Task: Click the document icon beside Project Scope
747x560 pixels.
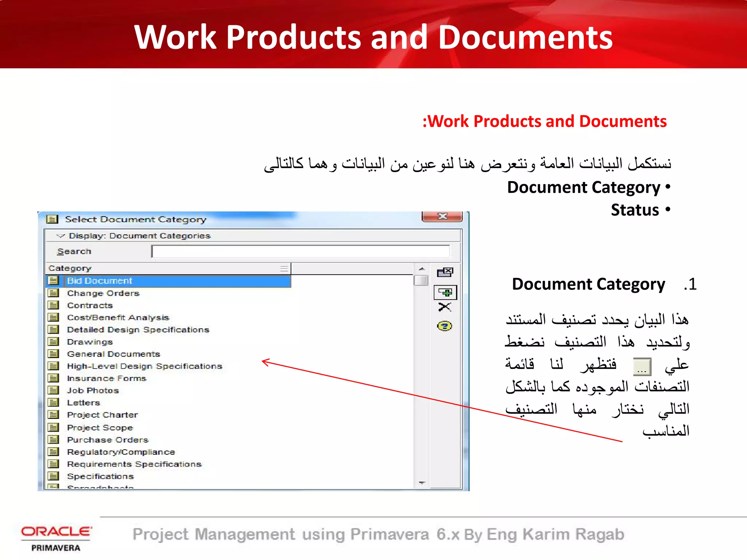Action: tap(53, 427)
